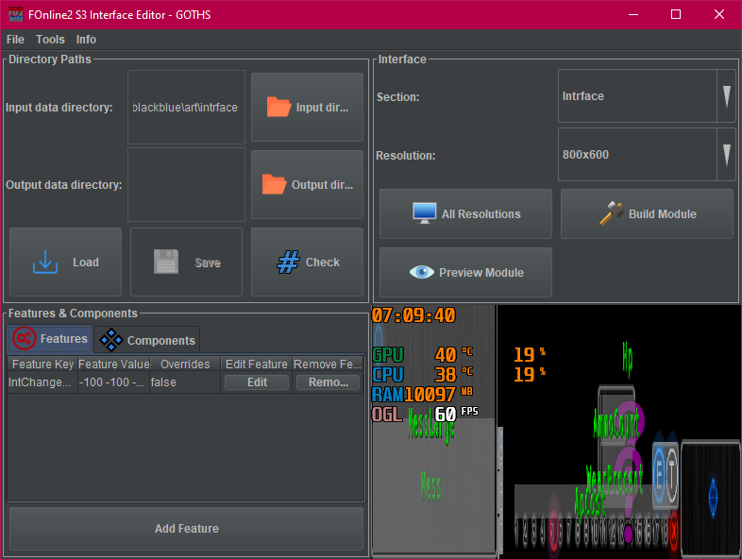
Task: Click the red gears Features tab icon
Action: (x=25, y=338)
